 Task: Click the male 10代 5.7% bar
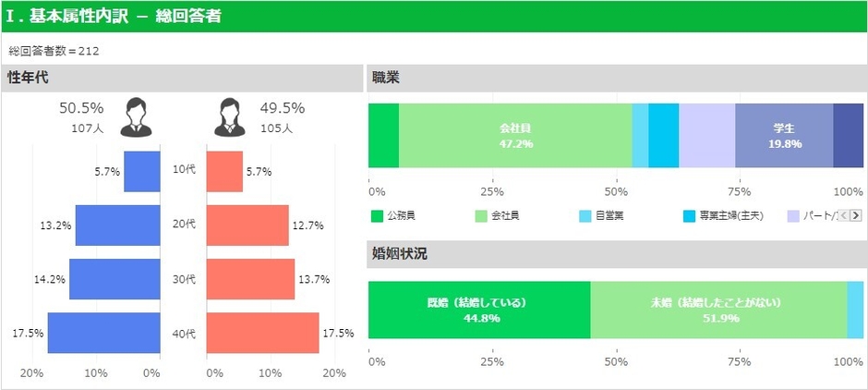142,172
